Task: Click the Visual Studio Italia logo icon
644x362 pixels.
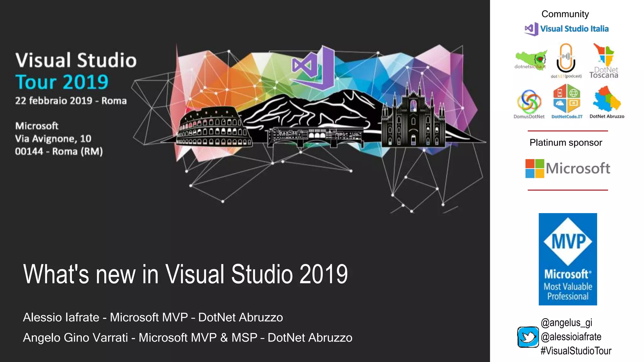Action: coord(531,29)
